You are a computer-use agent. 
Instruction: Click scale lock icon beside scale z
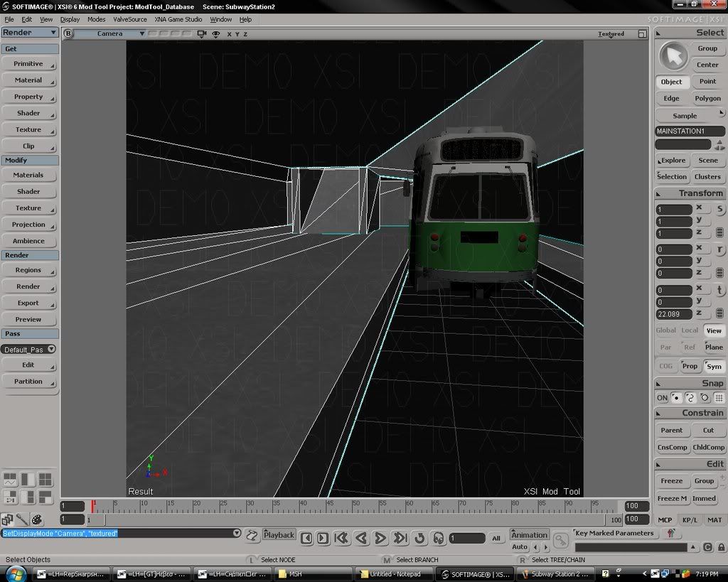click(719, 232)
